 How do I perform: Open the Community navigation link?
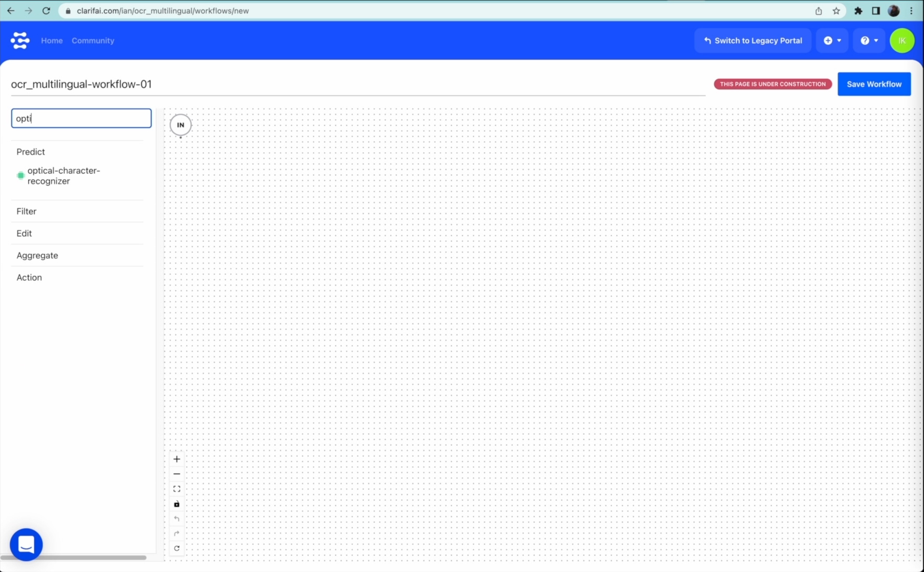(x=93, y=41)
